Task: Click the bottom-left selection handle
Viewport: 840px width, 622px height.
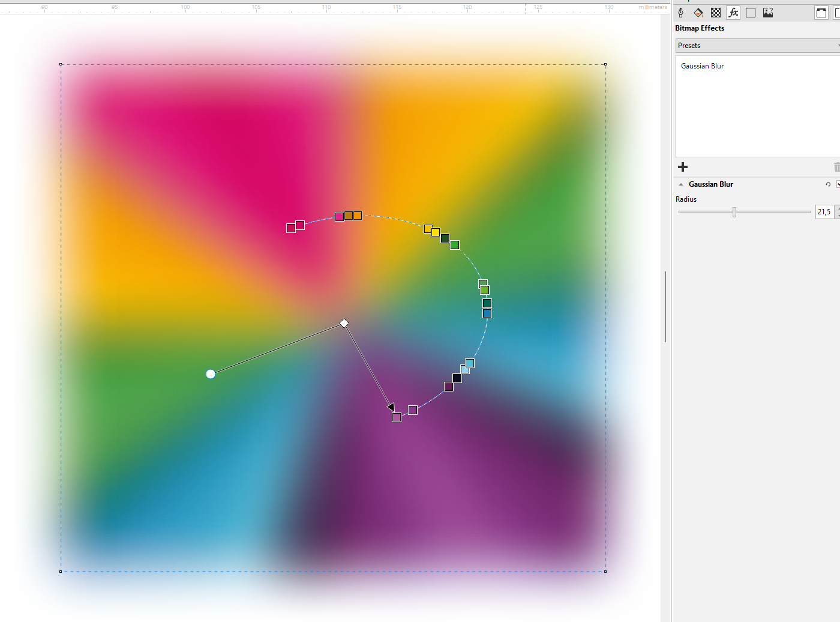Action: tap(61, 572)
